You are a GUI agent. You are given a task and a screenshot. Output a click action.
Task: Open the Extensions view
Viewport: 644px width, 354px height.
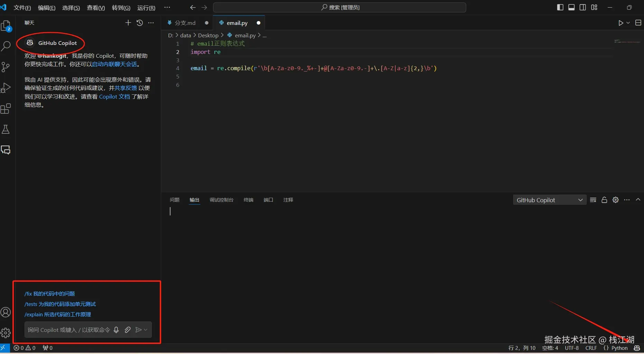(6, 109)
